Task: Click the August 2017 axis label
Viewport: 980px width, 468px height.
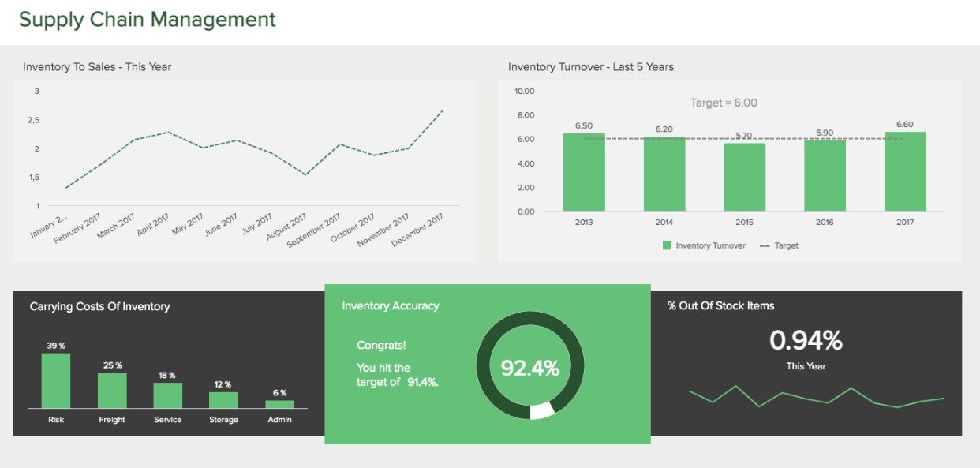Action: [286, 230]
